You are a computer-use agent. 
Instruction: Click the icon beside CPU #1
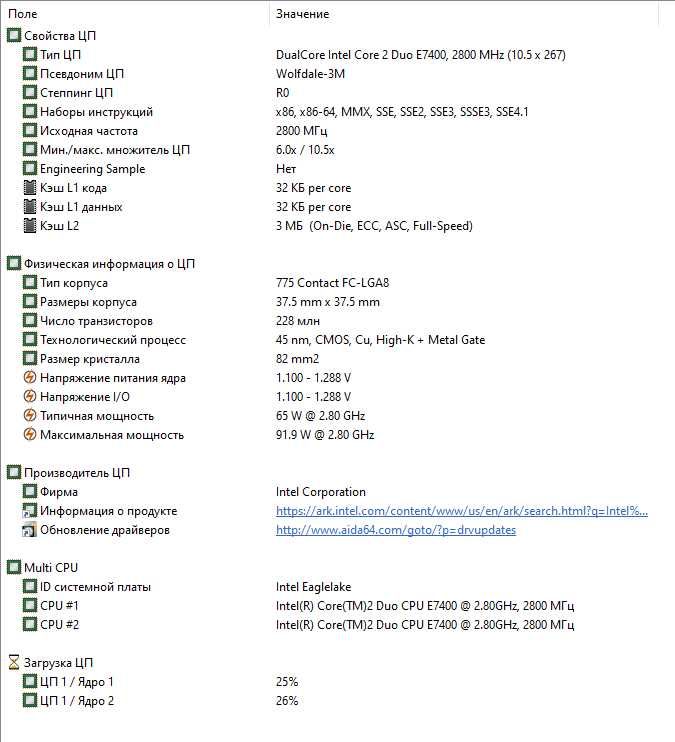[29, 605]
